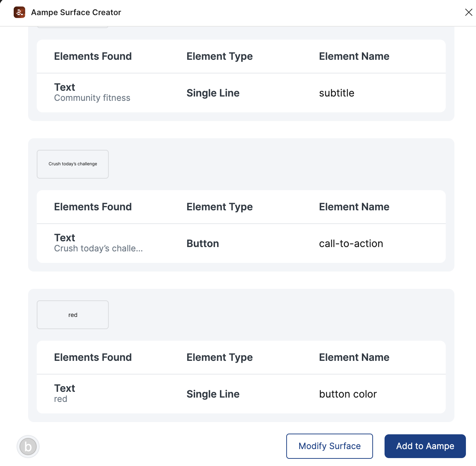Click the "red" text entry under Elements Found

(x=60, y=399)
